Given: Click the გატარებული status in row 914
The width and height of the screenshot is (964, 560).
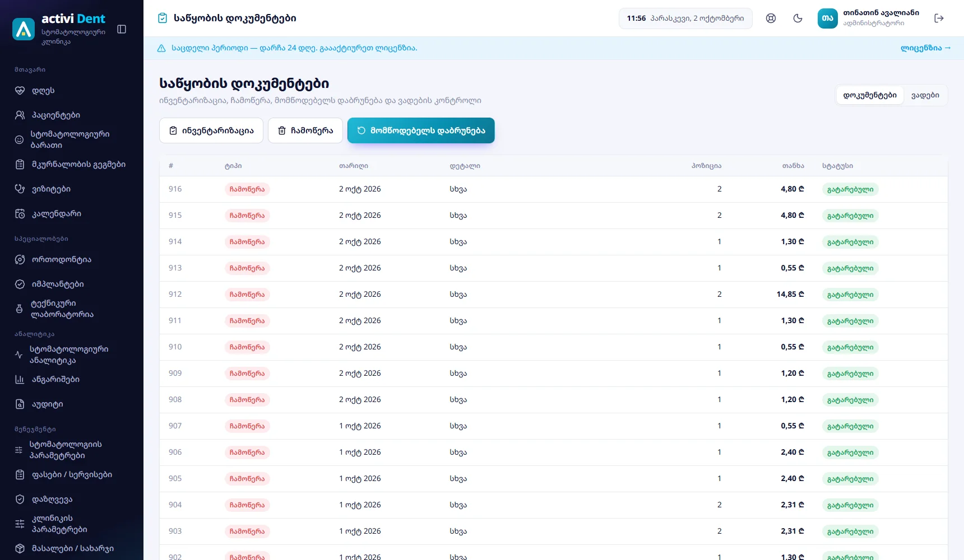Looking at the screenshot, I should pyautogui.click(x=850, y=242).
